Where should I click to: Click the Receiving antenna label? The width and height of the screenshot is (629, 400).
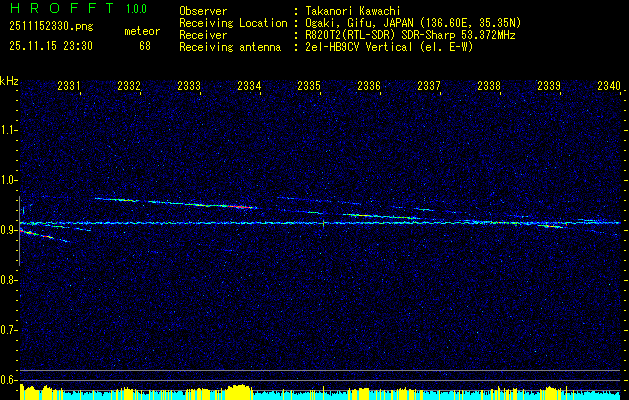pyautogui.click(x=230, y=47)
